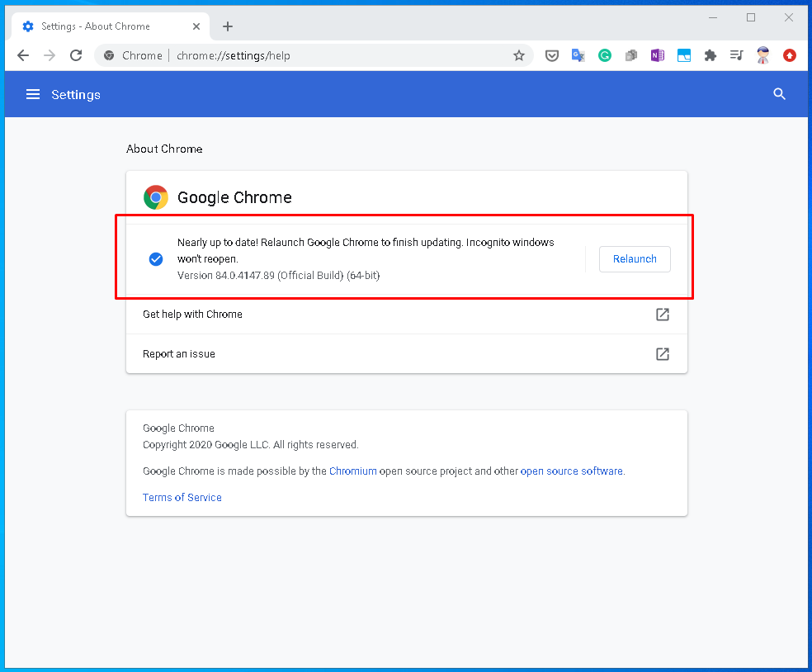Click the Settings title in header
The height and width of the screenshot is (672, 812).
76,95
